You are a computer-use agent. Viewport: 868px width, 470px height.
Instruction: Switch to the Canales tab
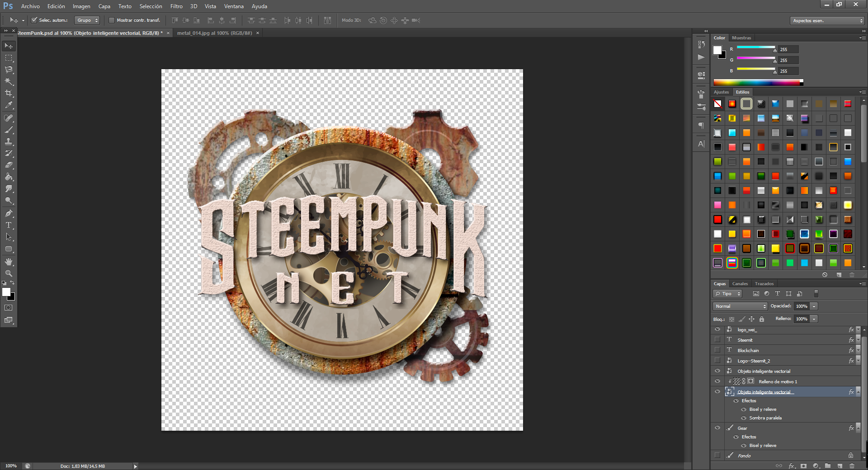click(x=740, y=284)
